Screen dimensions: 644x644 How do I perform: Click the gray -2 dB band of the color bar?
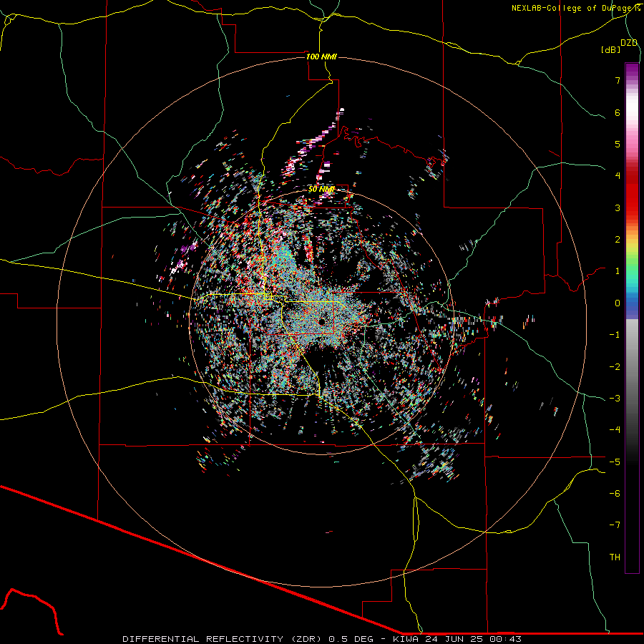tap(632, 366)
